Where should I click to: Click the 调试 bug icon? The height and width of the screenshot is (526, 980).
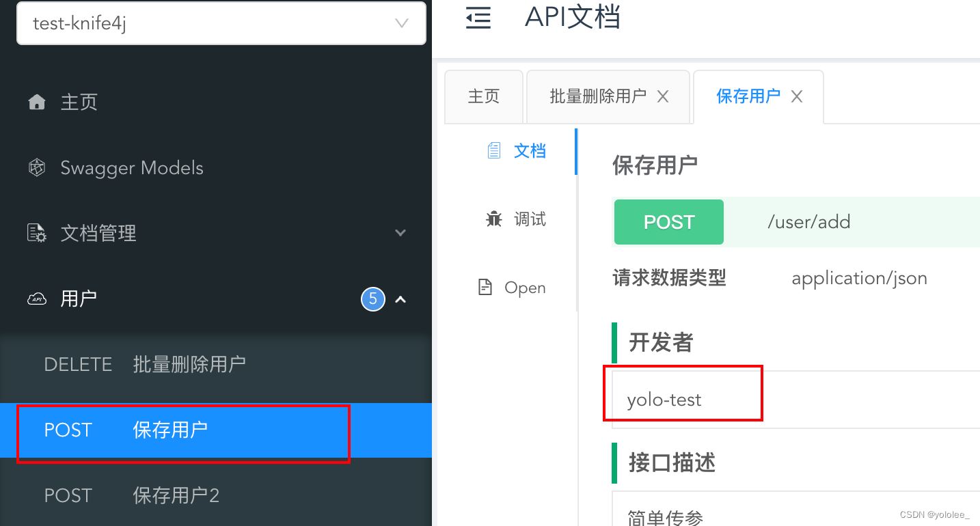click(494, 219)
